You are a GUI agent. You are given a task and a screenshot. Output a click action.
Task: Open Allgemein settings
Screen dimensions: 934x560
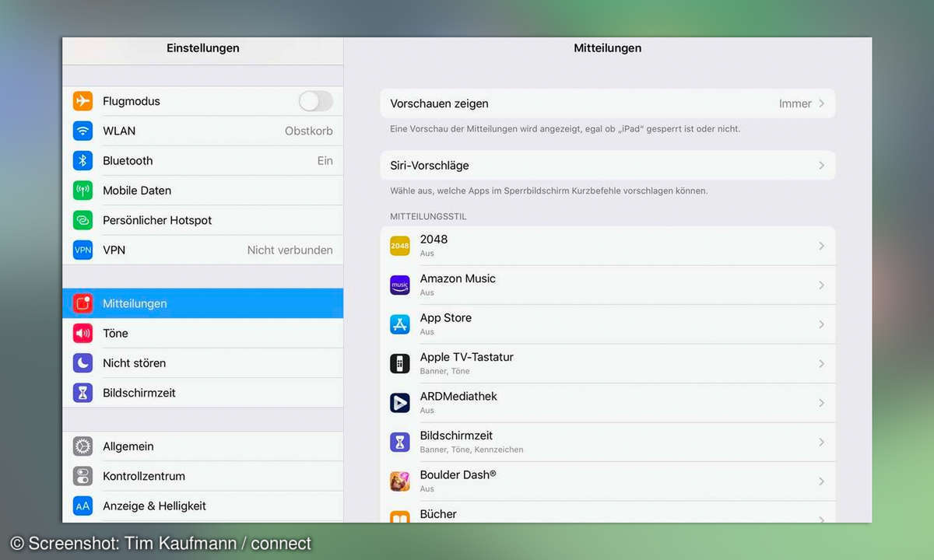click(202, 446)
